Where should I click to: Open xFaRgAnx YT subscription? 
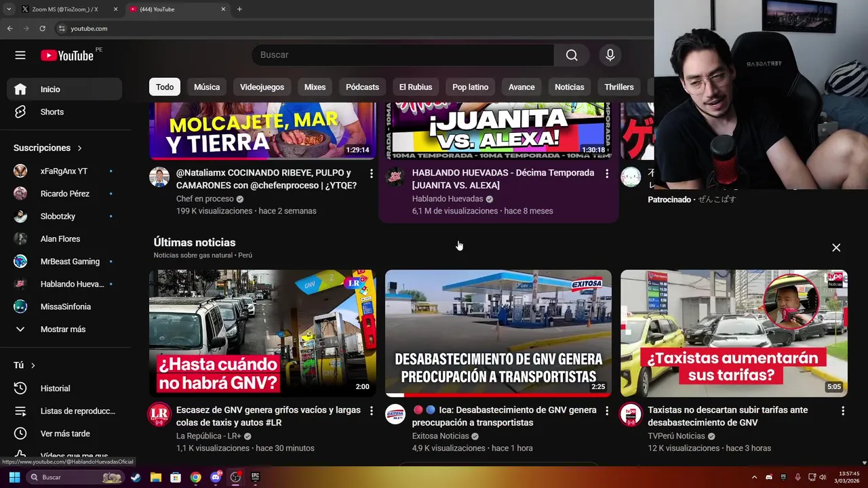point(64,171)
